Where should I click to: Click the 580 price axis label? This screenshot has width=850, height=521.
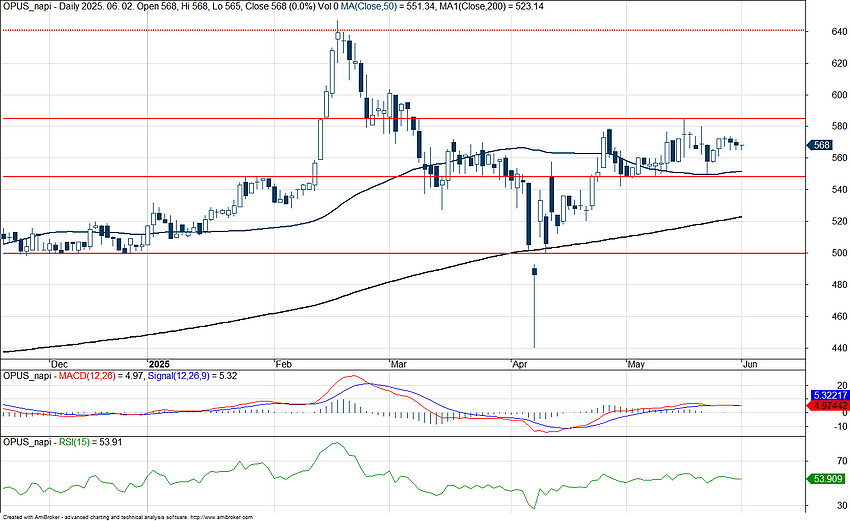[839, 126]
